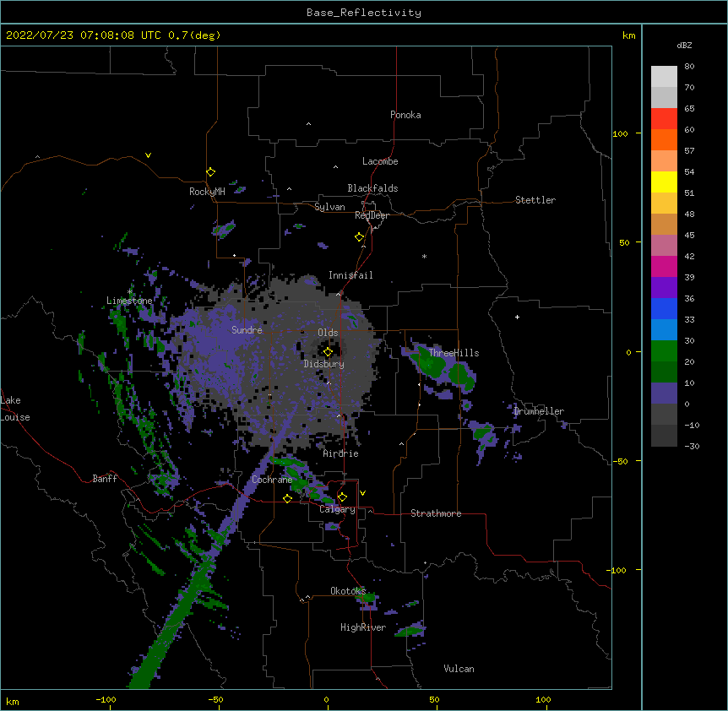Click the Okotoks label
Image resolution: width=728 pixels, height=711 pixels.
point(348,591)
